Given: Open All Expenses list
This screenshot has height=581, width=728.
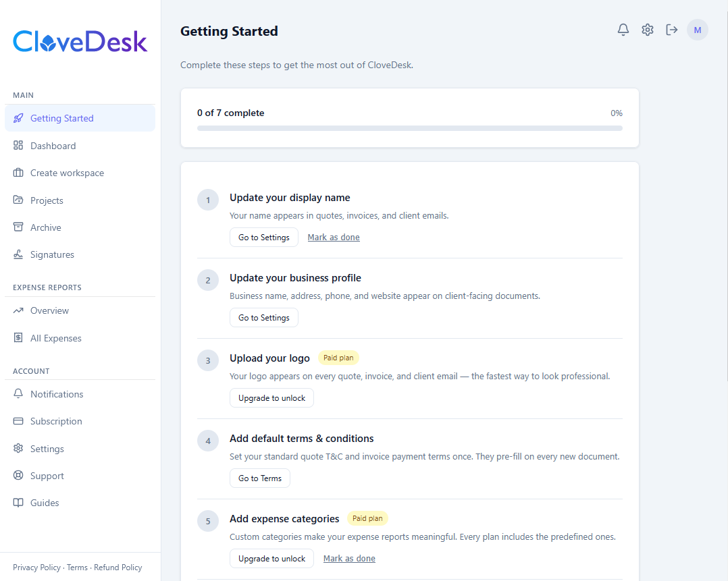Looking at the screenshot, I should click(80, 338).
